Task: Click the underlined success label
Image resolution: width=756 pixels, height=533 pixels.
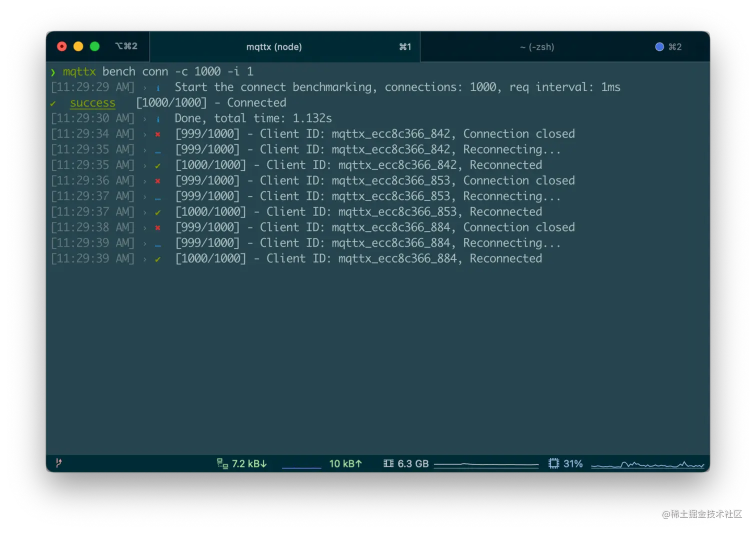Action: click(92, 102)
